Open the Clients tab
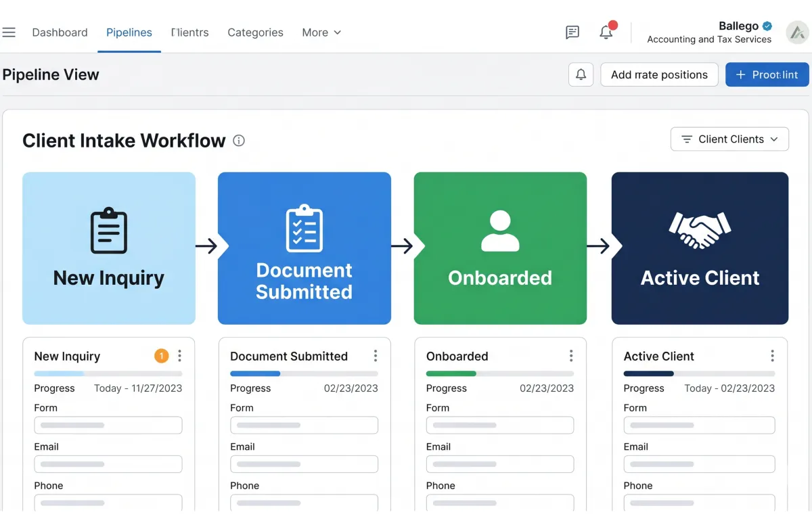The width and height of the screenshot is (812, 525). coord(190,32)
